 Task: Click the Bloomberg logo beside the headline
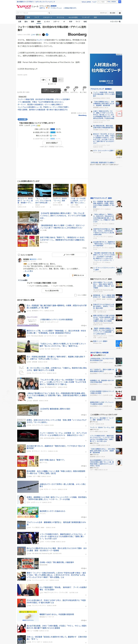77,34
